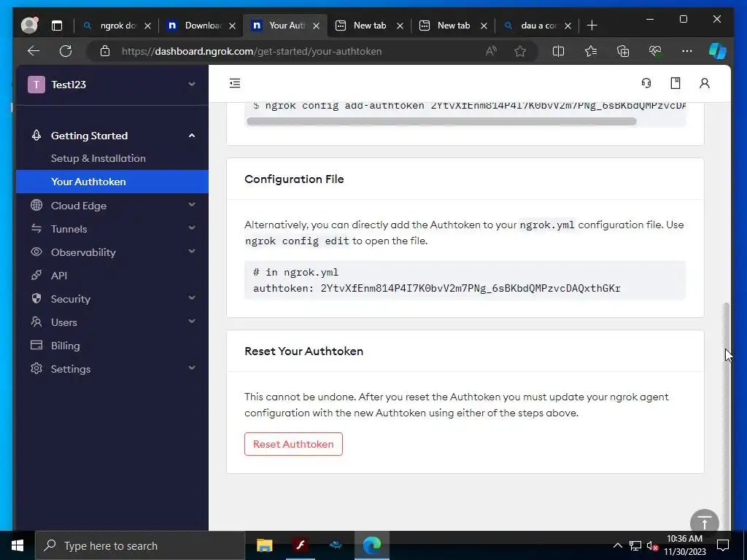Open File Explorer from taskbar

264,545
